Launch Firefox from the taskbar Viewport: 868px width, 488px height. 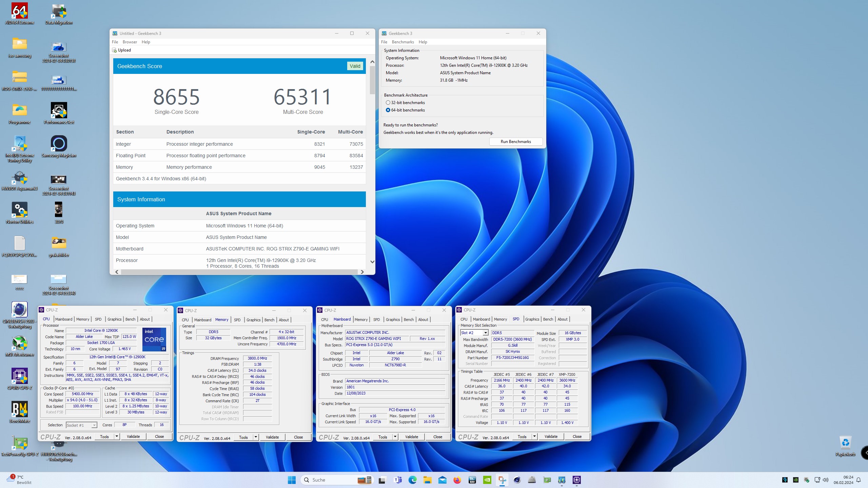[x=457, y=480]
